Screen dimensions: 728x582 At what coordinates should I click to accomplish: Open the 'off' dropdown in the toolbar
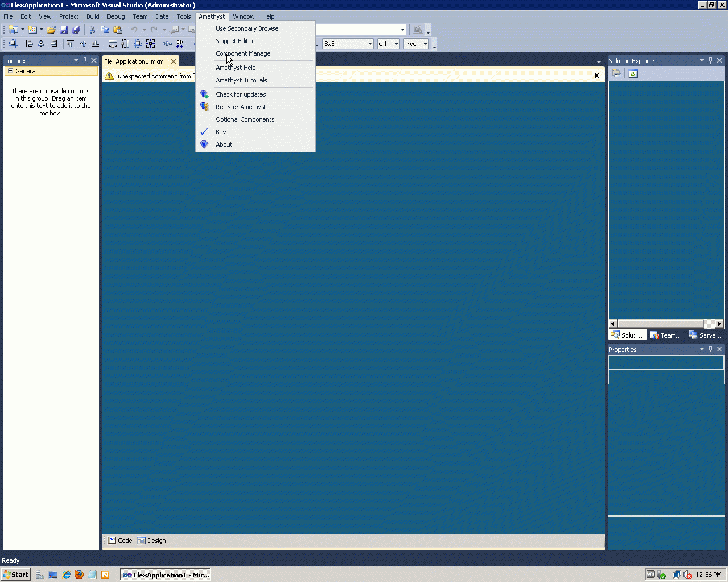coord(396,44)
